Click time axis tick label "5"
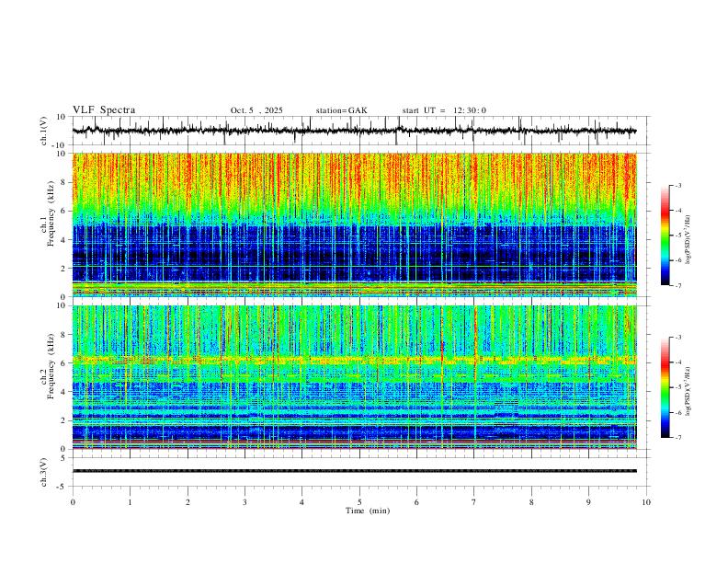The image size is (728, 563). tap(359, 502)
